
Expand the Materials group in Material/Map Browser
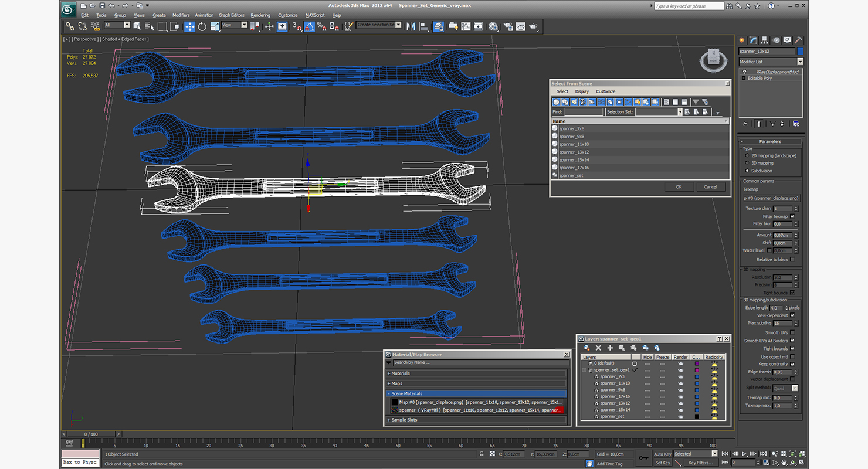(x=476, y=373)
